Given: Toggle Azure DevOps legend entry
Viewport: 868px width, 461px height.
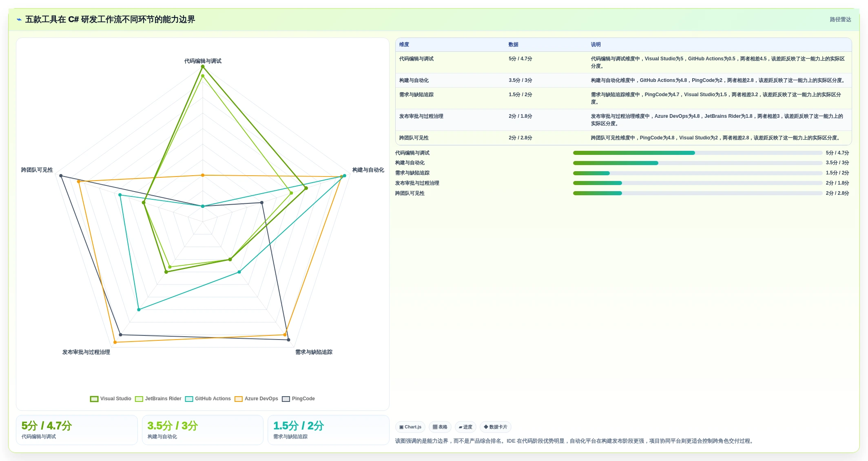Looking at the screenshot, I should 256,399.
